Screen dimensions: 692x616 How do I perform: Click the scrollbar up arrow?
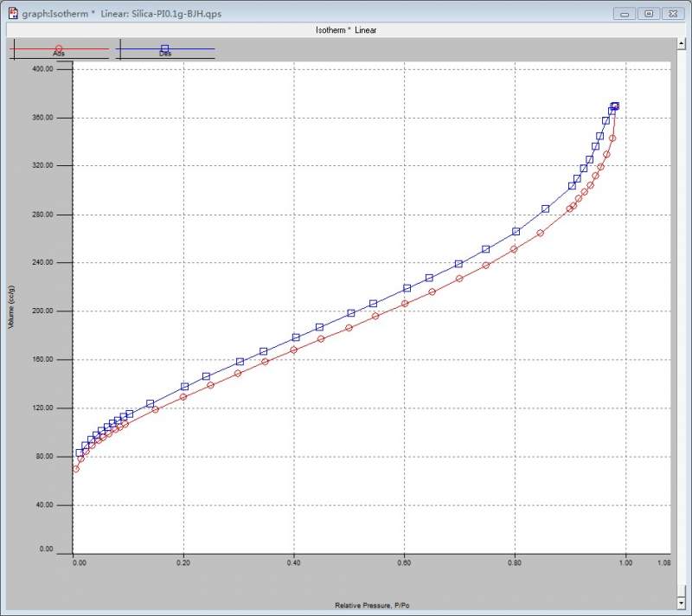[681, 43]
